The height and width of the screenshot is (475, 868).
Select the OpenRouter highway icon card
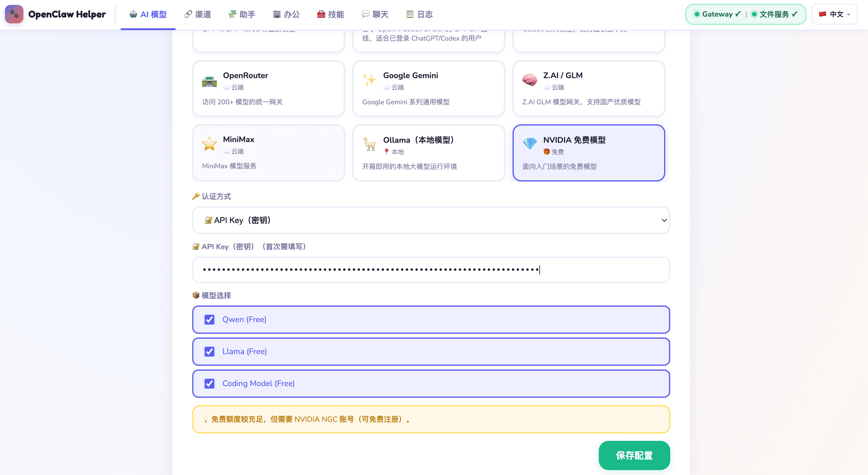click(209, 81)
